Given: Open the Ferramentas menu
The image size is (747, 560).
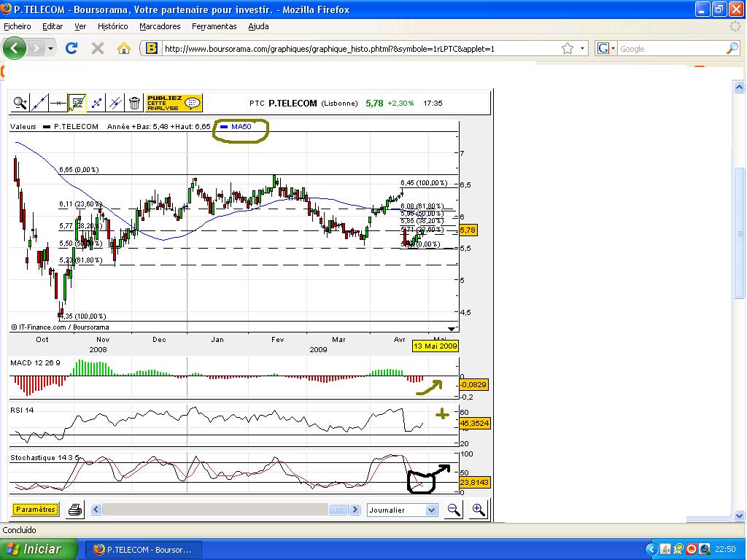Looking at the screenshot, I should pyautogui.click(x=214, y=27).
